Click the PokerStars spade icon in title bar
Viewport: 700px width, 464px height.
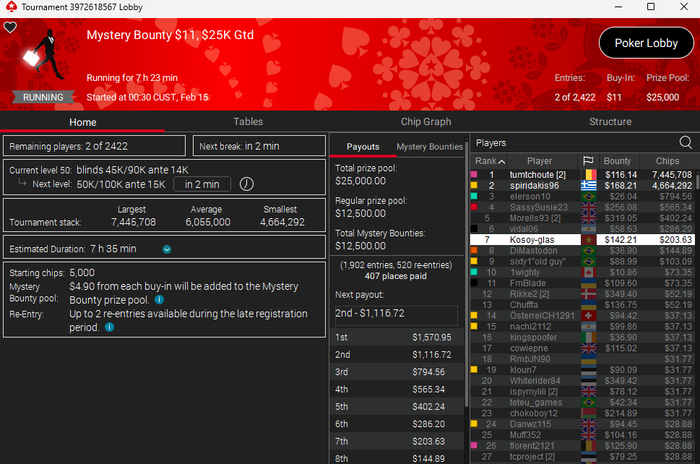pyautogui.click(x=11, y=7)
